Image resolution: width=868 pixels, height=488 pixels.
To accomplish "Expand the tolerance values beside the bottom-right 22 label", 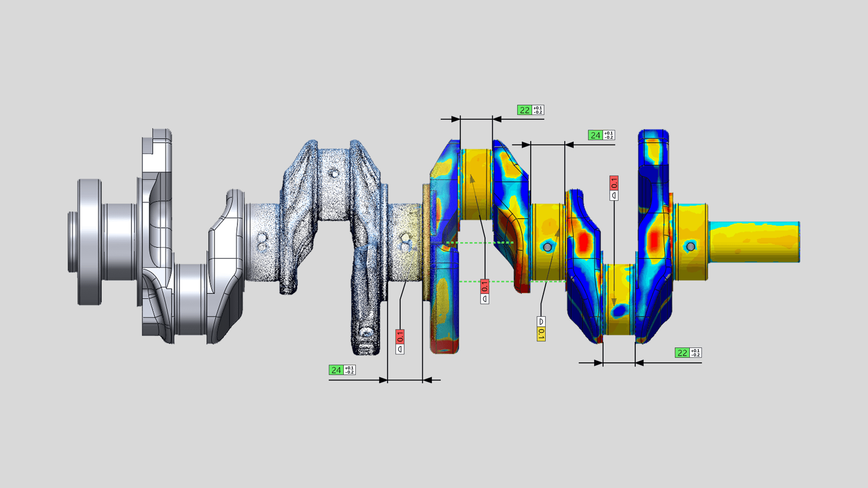I will pos(695,352).
